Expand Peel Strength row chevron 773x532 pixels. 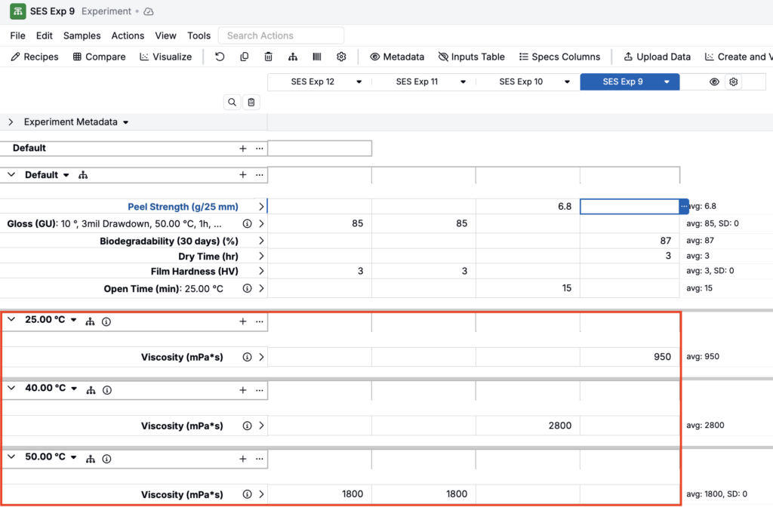pos(261,207)
